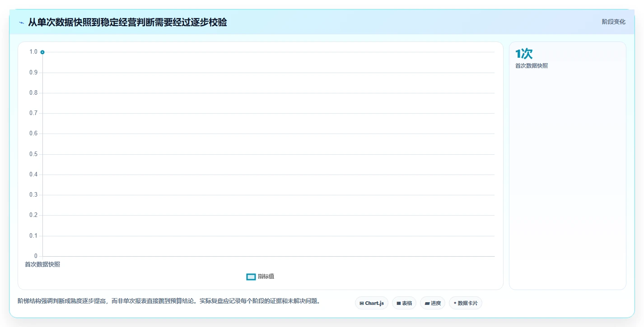This screenshot has height=327, width=644.
Task: Click the lightning icon beside the title
Action: point(22,23)
